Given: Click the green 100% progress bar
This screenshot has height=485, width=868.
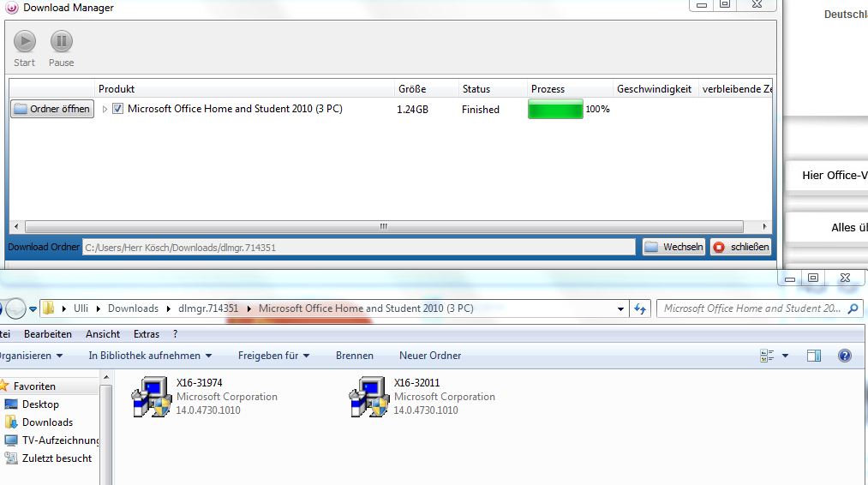Looking at the screenshot, I should point(555,109).
